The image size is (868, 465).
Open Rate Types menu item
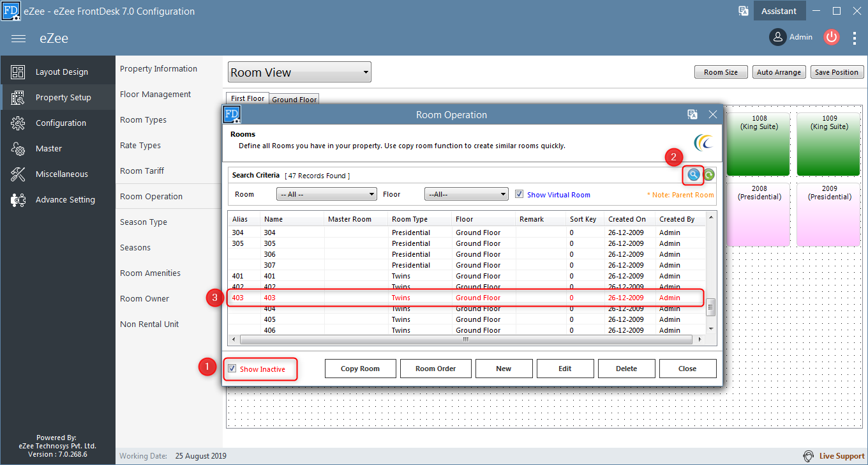tap(140, 145)
